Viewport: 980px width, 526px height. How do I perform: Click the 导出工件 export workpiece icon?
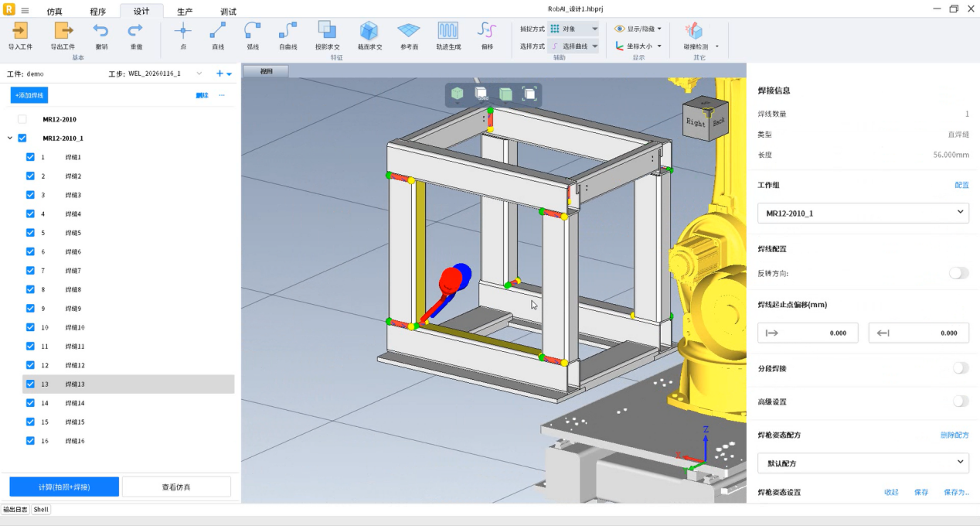click(x=63, y=31)
